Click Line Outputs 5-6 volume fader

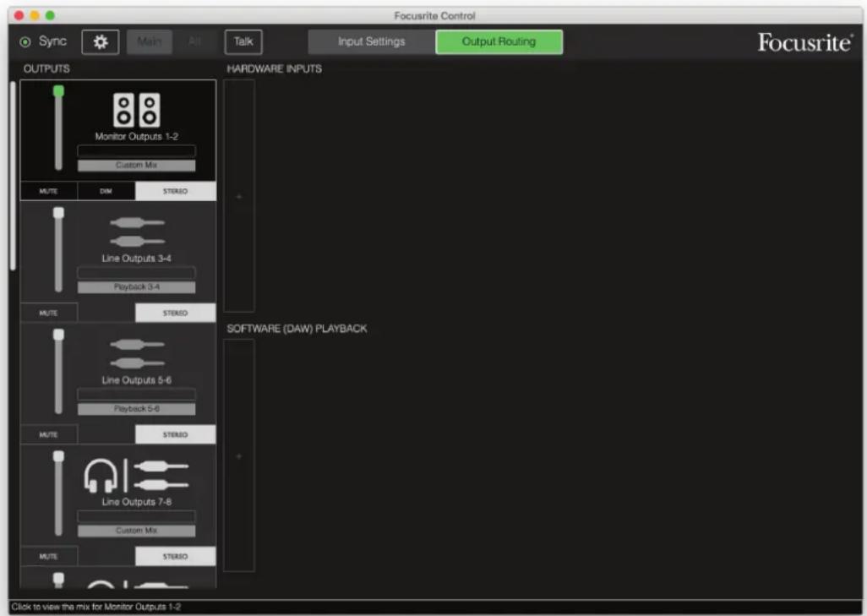(x=58, y=335)
